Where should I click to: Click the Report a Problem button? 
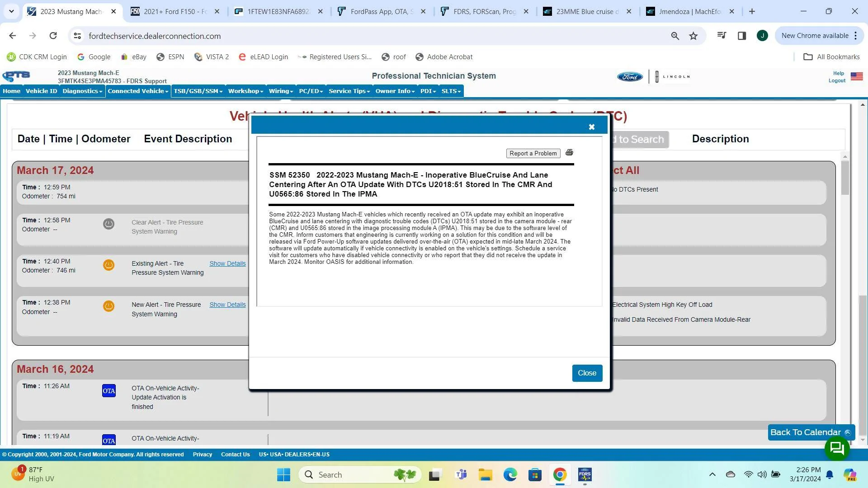click(533, 154)
